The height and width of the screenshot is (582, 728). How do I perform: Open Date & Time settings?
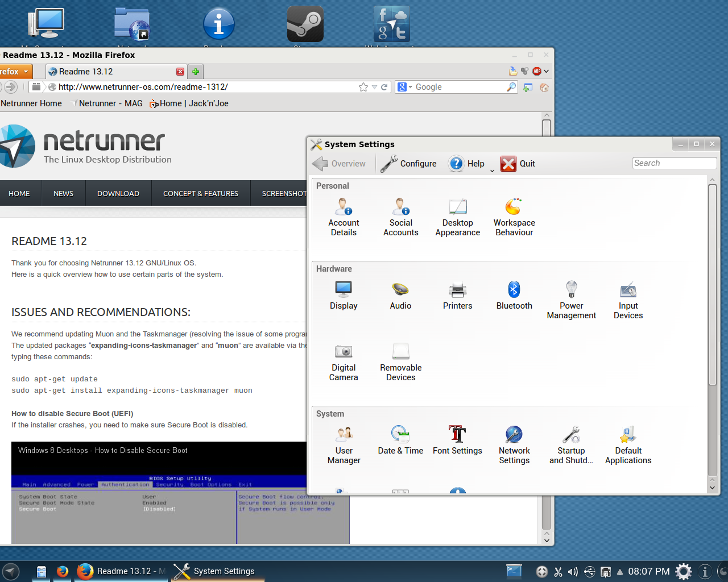(x=400, y=440)
